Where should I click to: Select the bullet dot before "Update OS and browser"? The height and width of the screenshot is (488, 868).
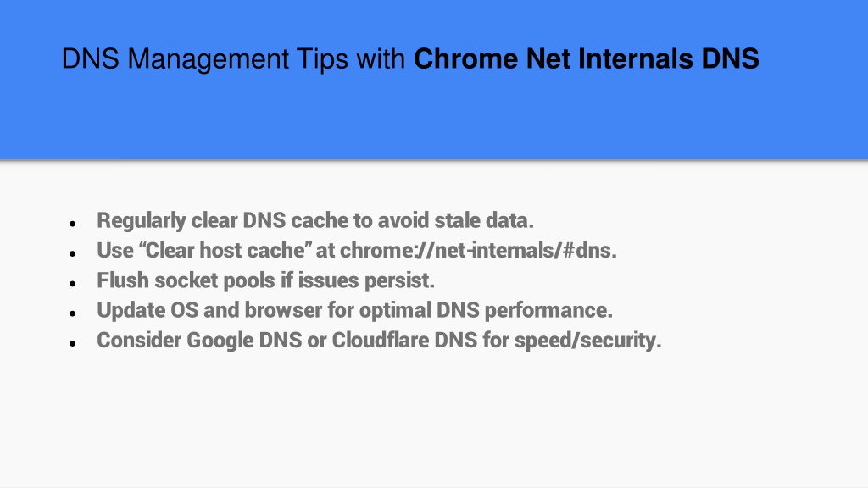point(73,313)
